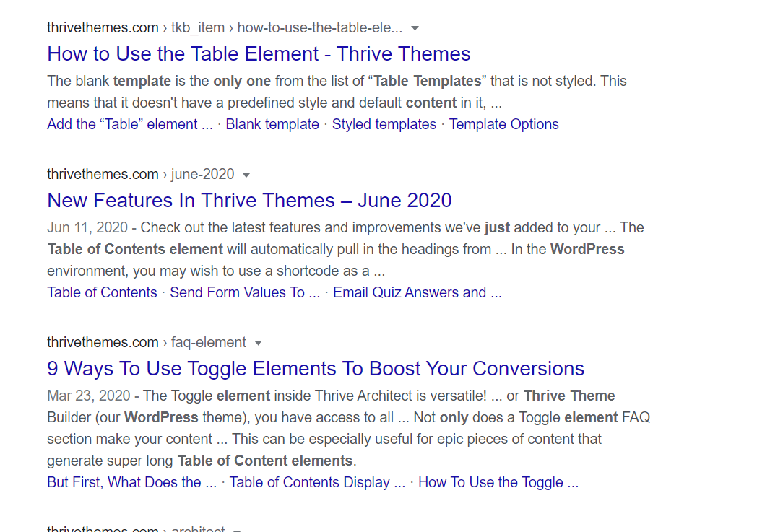This screenshot has width=757, height=532.
Task: Click the "Blank template" sitelink
Action: click(x=272, y=124)
